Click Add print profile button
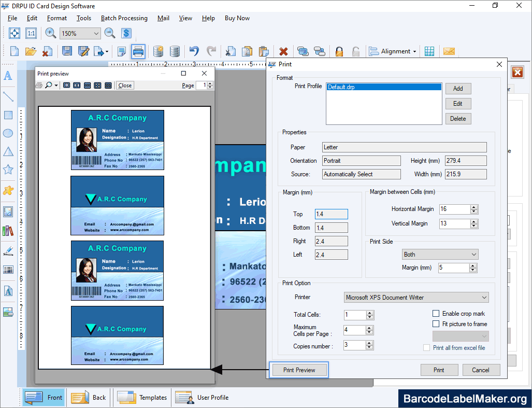Viewport: 532px width, 408px height. pyautogui.click(x=458, y=89)
